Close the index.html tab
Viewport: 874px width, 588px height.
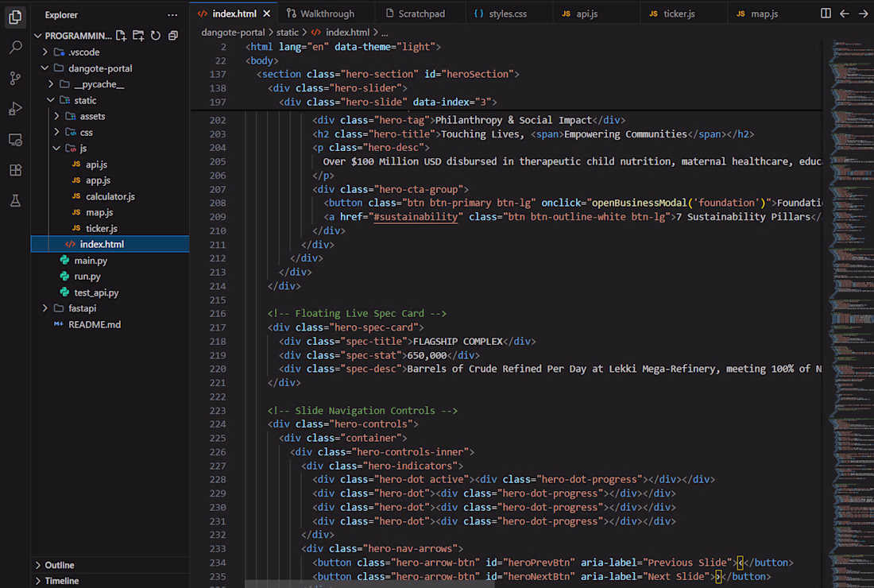pos(267,14)
